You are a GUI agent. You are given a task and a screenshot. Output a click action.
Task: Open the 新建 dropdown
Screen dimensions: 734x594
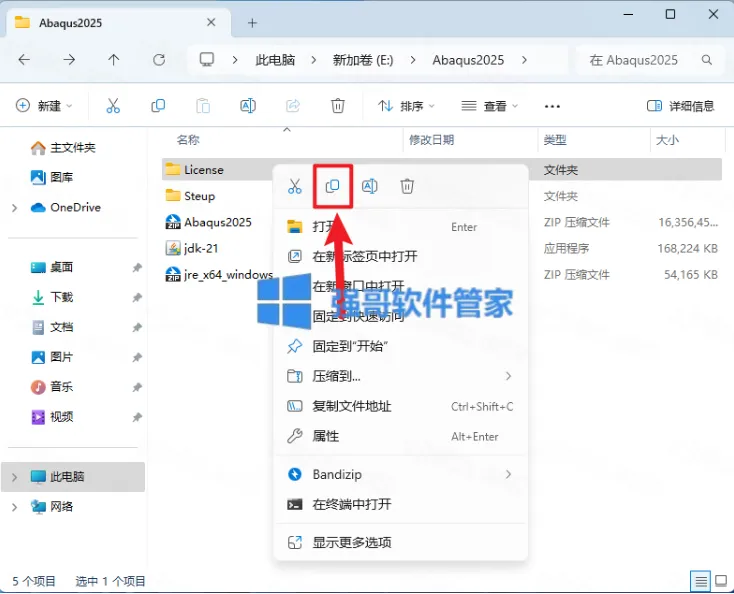tap(44, 106)
